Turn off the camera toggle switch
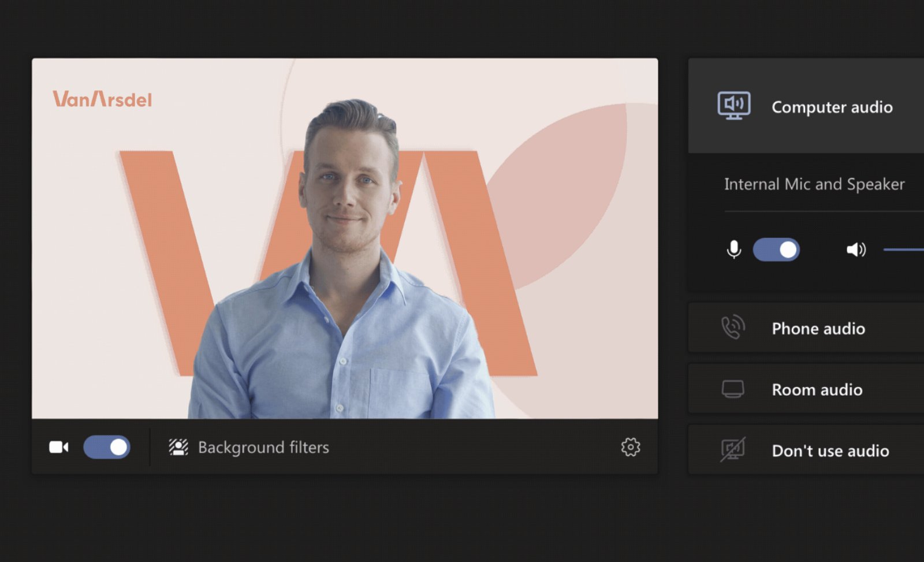 pos(107,448)
